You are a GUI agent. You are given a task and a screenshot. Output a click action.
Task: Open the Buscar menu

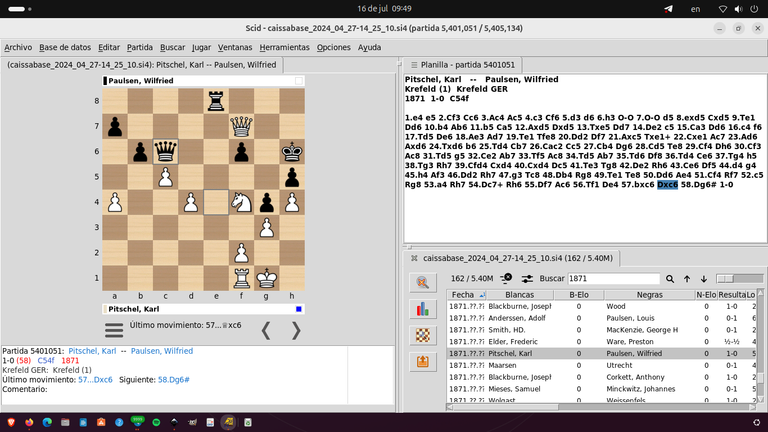172,48
